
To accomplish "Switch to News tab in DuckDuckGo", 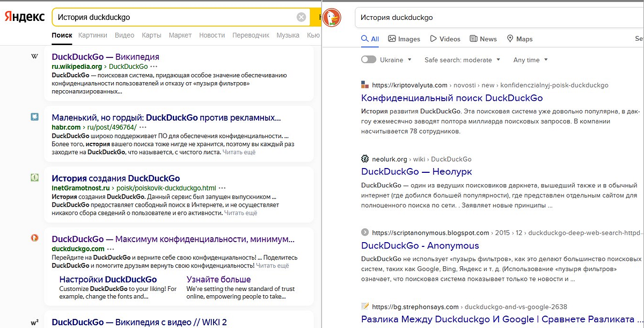I will tap(483, 39).
